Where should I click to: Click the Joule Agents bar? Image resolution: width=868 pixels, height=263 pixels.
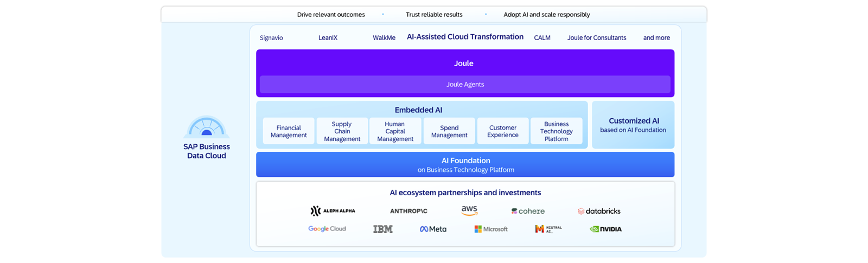465,85
